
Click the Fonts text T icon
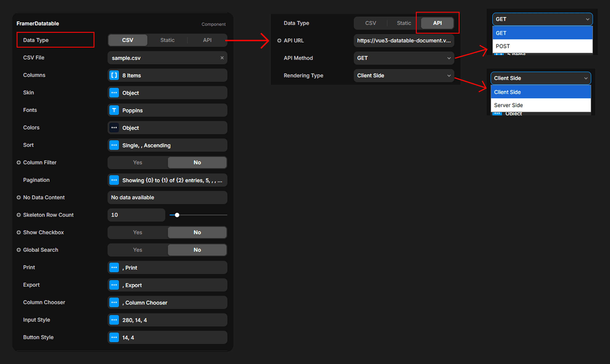[x=114, y=110]
